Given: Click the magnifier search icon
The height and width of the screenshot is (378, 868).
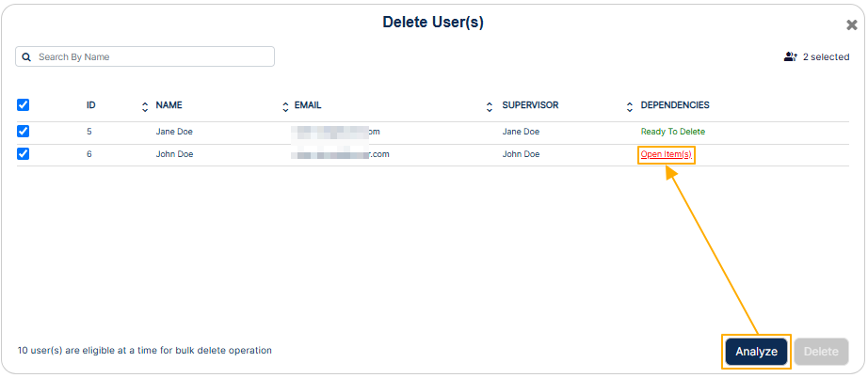Looking at the screenshot, I should [x=26, y=57].
